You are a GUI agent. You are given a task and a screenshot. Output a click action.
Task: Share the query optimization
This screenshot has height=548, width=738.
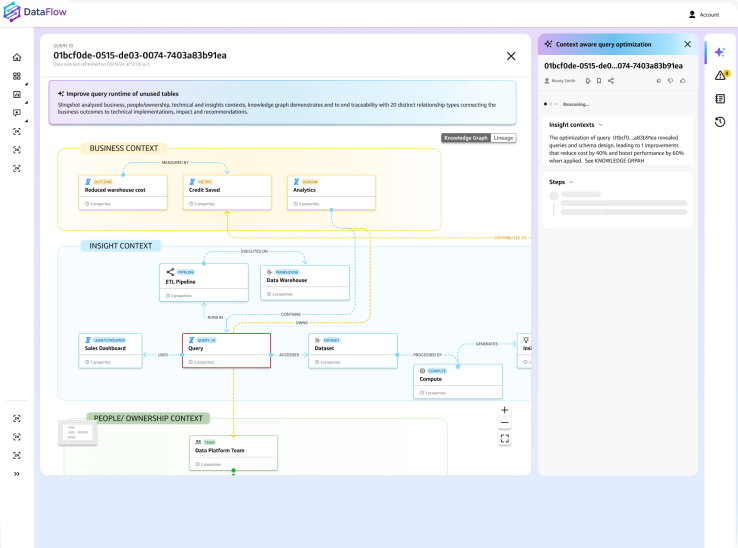click(611, 81)
